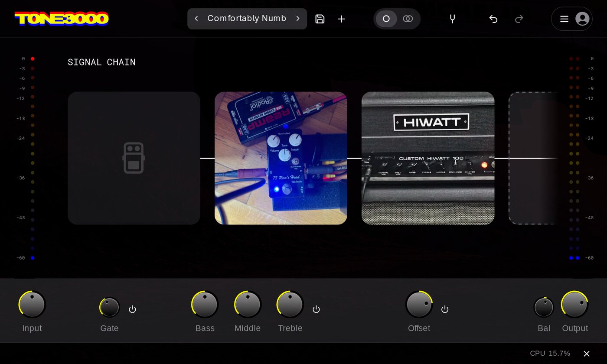The height and width of the screenshot is (364, 607).
Task: Open the TONE3000 logo home link
Action: tap(62, 19)
